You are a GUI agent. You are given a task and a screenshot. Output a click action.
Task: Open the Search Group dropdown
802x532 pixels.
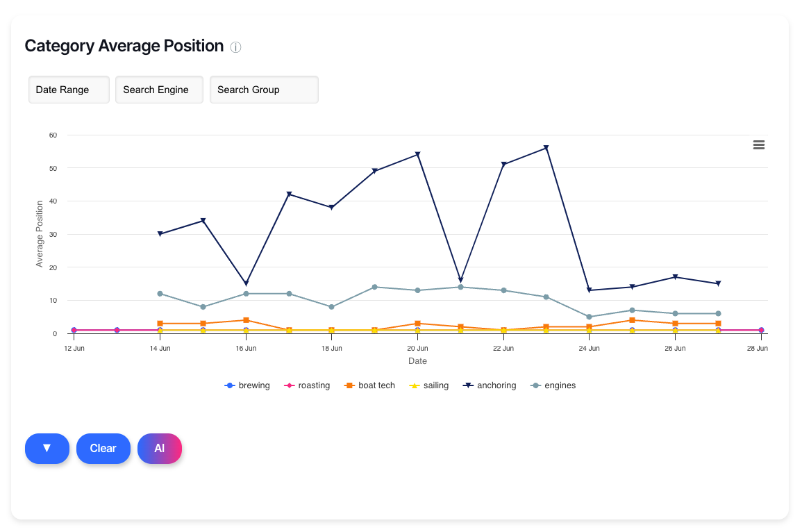click(264, 90)
